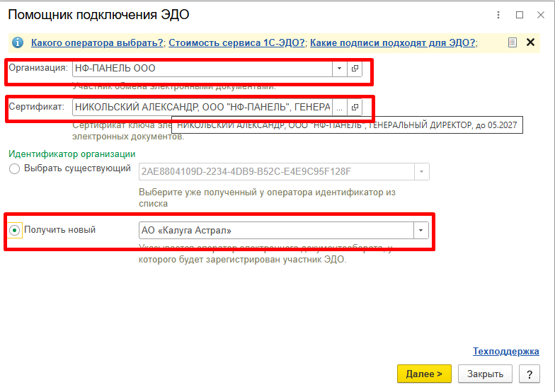Click the blue info icon in banner

18,42
